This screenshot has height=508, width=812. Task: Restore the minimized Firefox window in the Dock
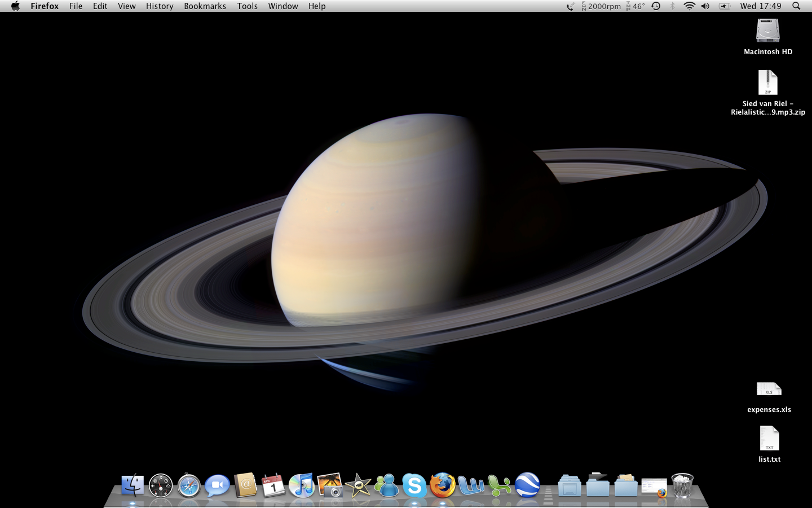(x=654, y=487)
